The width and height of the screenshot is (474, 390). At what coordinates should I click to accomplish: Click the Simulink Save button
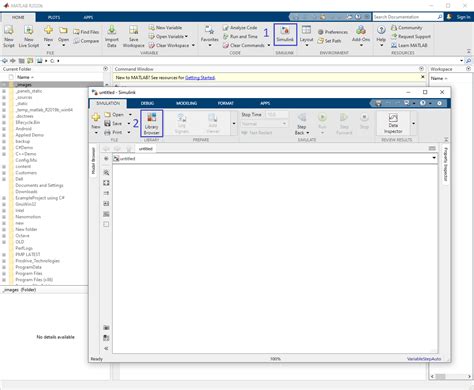(x=113, y=124)
